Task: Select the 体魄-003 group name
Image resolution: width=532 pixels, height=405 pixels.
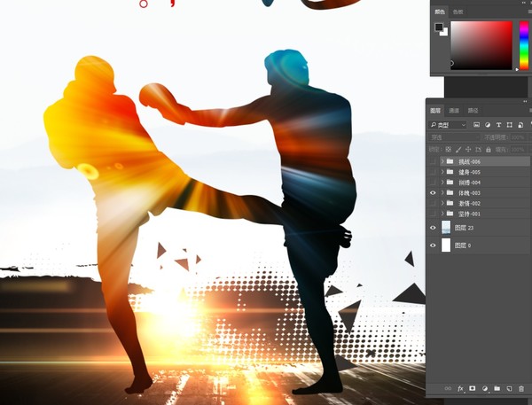Action: pos(469,193)
